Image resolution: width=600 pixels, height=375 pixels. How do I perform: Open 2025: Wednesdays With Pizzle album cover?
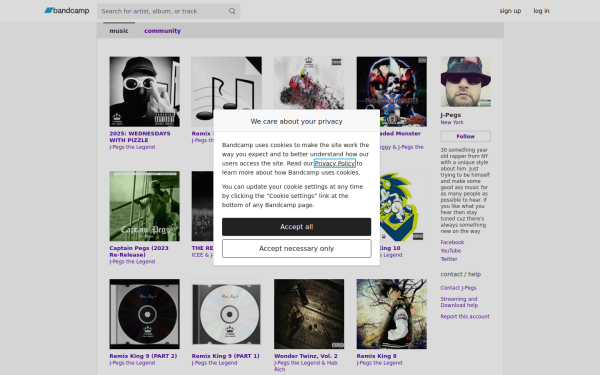(x=144, y=91)
